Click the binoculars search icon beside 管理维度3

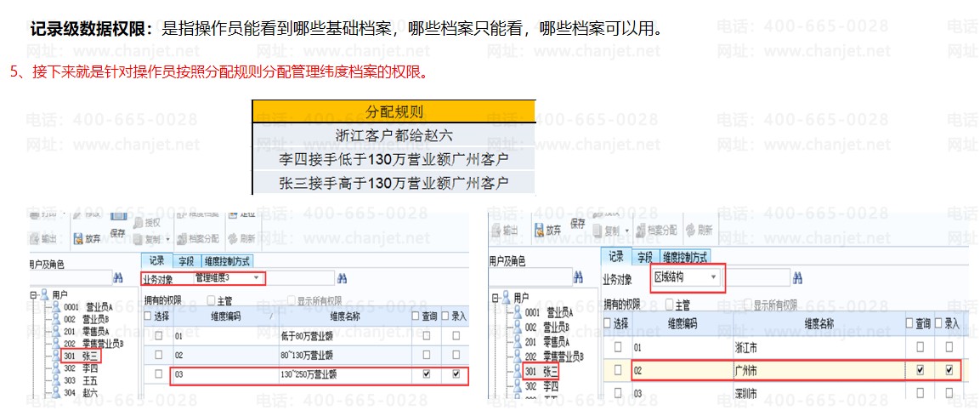point(343,278)
